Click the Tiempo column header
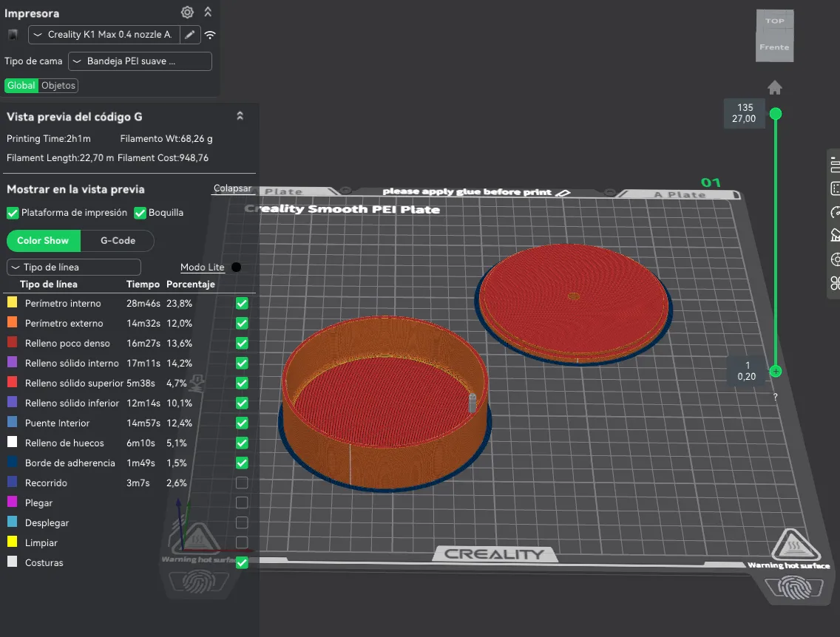The width and height of the screenshot is (840, 637). 143,285
